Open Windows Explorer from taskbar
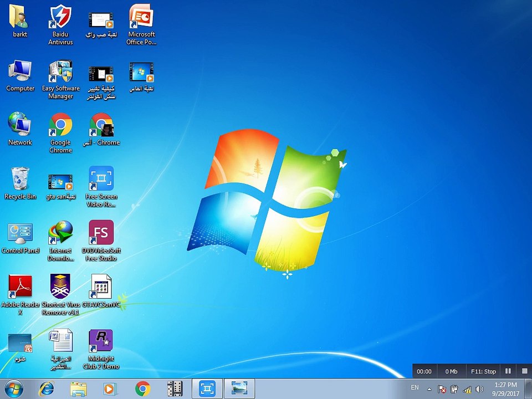Image resolution: width=532 pixels, height=399 pixels. 78,389
